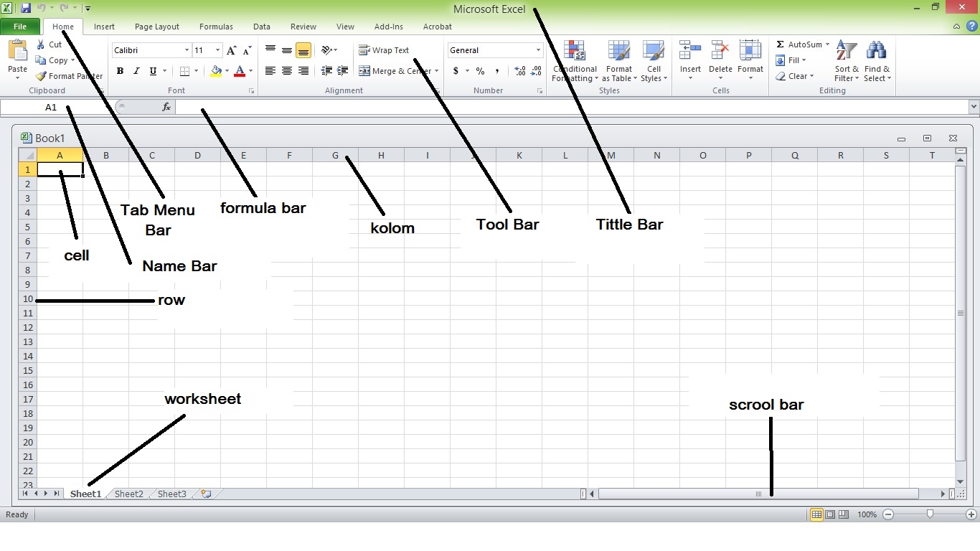
Task: Open the Calibri font name dropdown
Action: 187,50
